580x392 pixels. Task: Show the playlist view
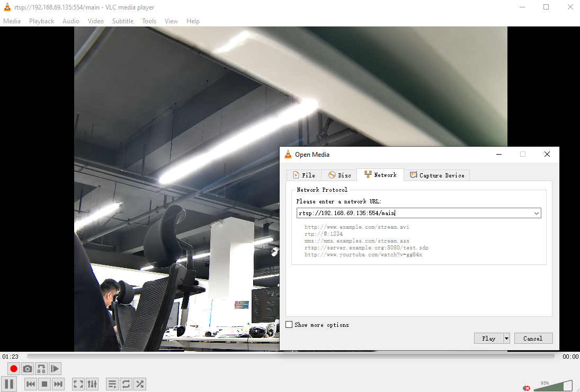(112, 384)
